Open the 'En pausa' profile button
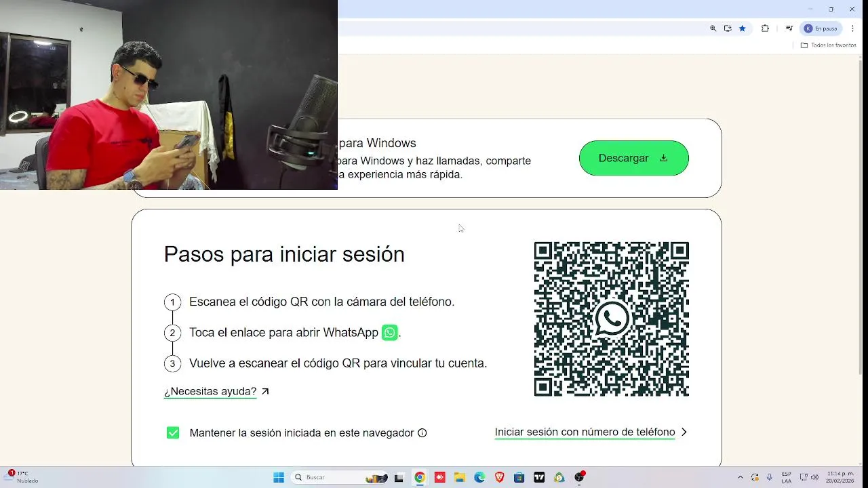 click(x=821, y=28)
